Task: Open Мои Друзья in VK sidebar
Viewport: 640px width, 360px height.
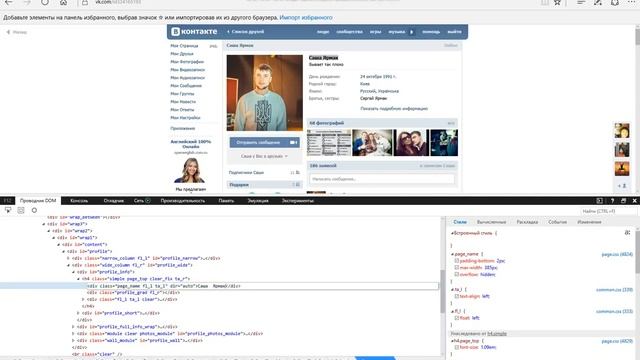Action: click(182, 53)
